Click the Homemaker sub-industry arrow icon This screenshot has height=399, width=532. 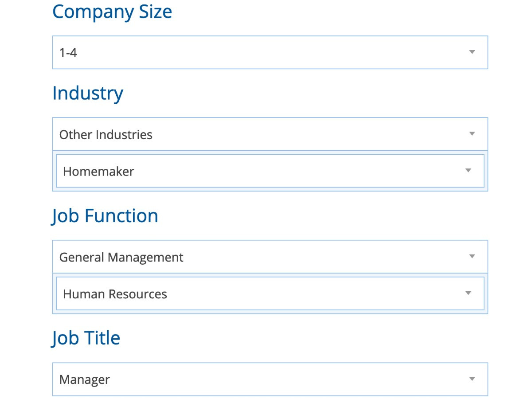pyautogui.click(x=468, y=171)
